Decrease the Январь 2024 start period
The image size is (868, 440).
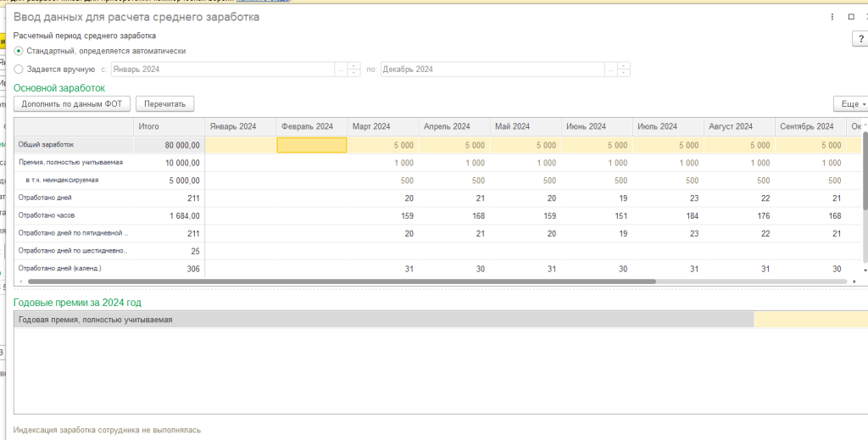pos(353,73)
